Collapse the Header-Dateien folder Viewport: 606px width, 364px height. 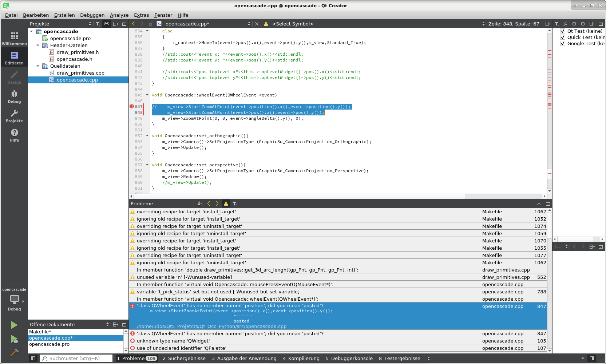pos(38,45)
